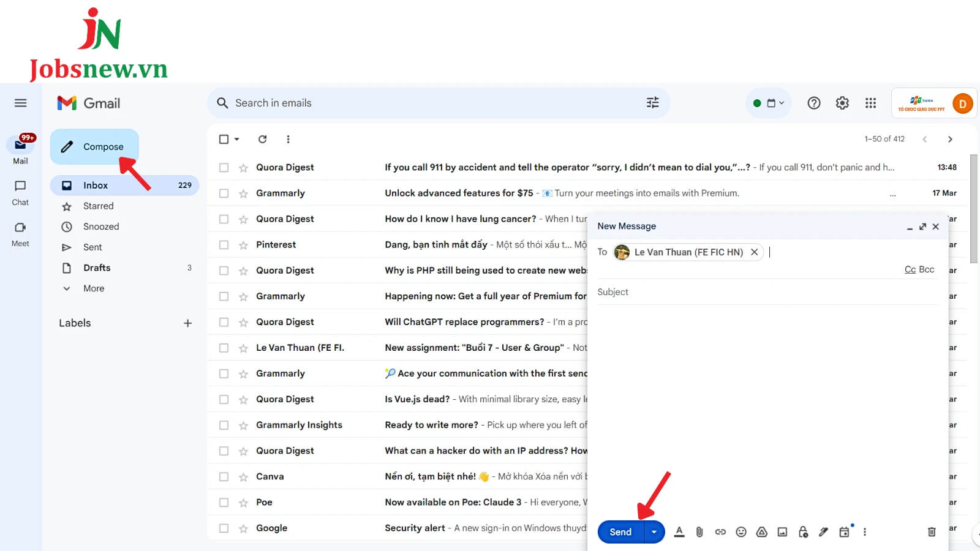The width and height of the screenshot is (980, 551).
Task: Show search options filter icon
Action: [x=653, y=103]
